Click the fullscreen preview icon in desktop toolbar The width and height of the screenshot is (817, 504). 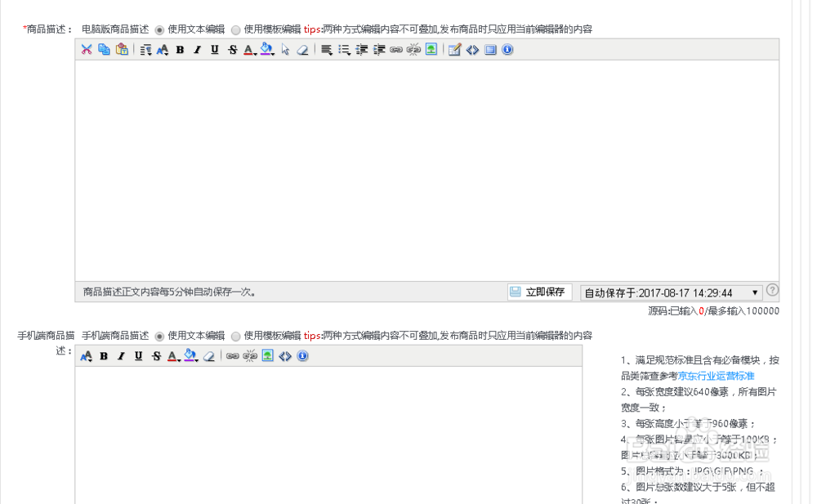pyautogui.click(x=490, y=50)
